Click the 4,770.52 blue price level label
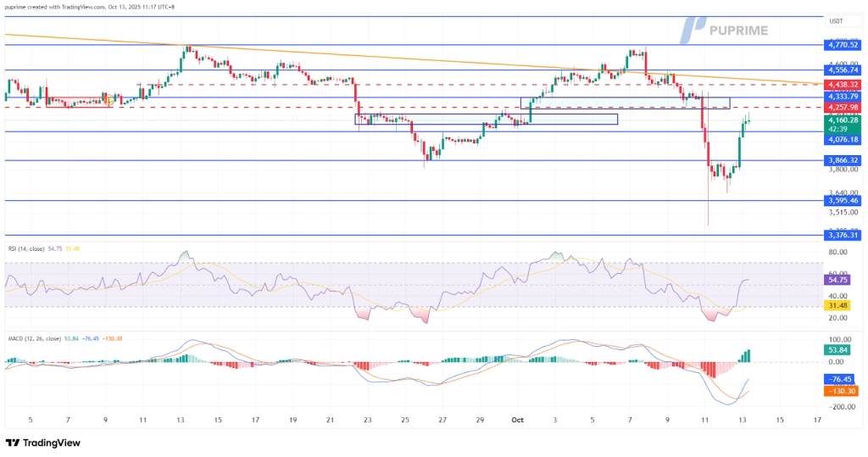 click(x=842, y=45)
